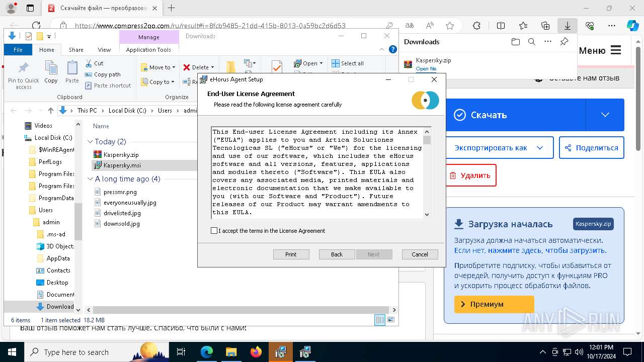Select the compress2go browser tab
This screenshot has width=644, height=362.
[103, 8]
